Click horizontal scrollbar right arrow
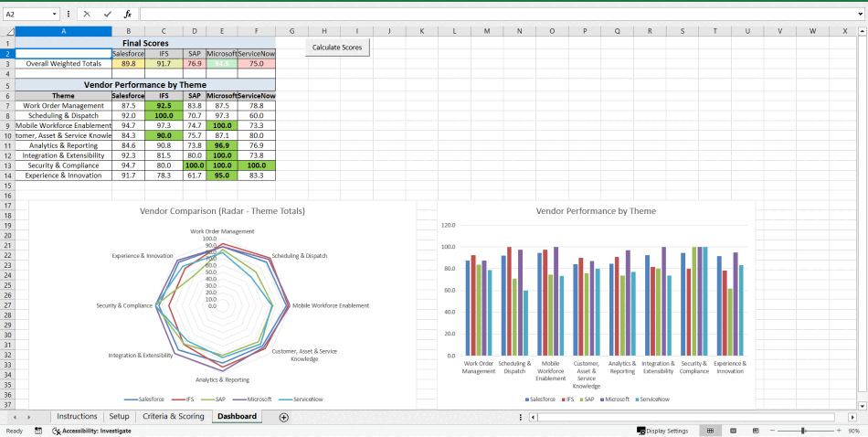 point(853,417)
